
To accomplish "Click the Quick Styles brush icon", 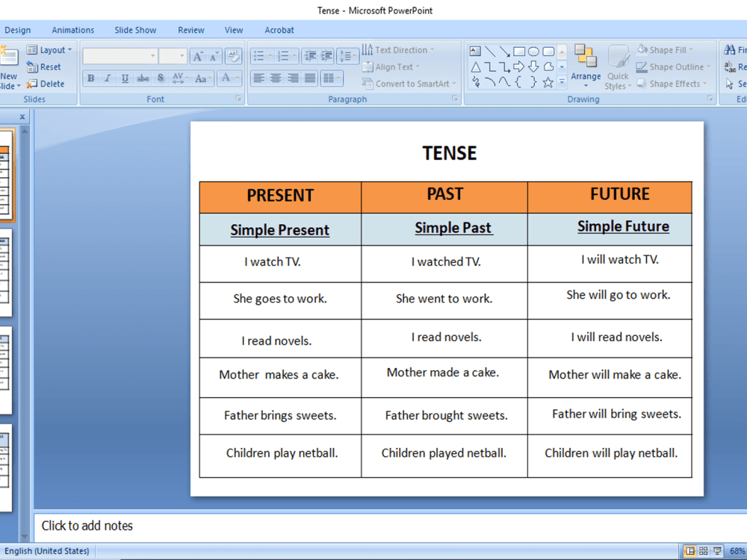I will tap(619, 57).
